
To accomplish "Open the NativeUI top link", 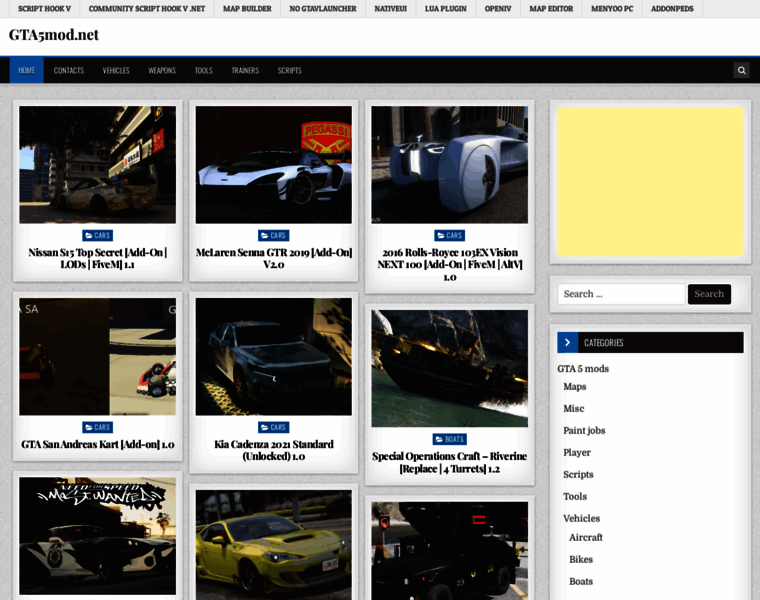I will pos(391,9).
